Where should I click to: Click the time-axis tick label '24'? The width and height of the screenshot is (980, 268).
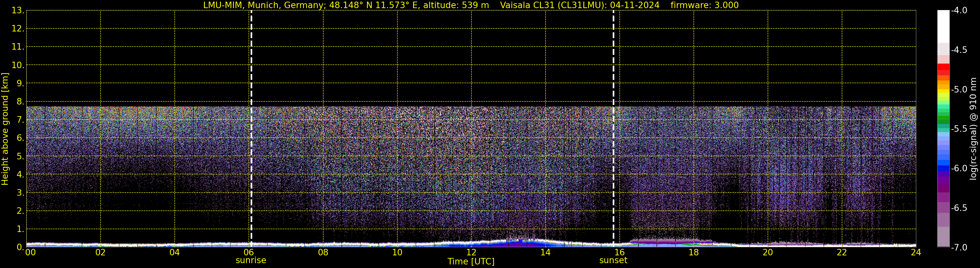916,252
